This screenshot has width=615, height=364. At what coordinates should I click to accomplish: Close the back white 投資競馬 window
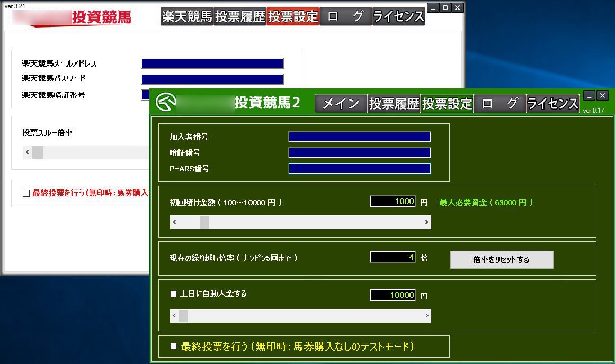[x=457, y=8]
